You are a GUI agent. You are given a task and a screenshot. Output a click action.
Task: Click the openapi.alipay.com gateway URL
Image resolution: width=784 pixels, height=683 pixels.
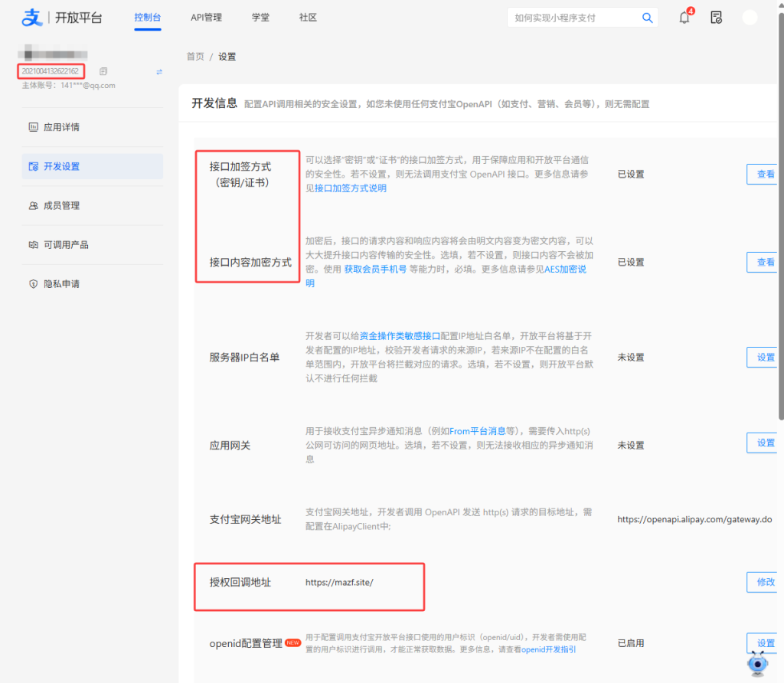point(694,519)
